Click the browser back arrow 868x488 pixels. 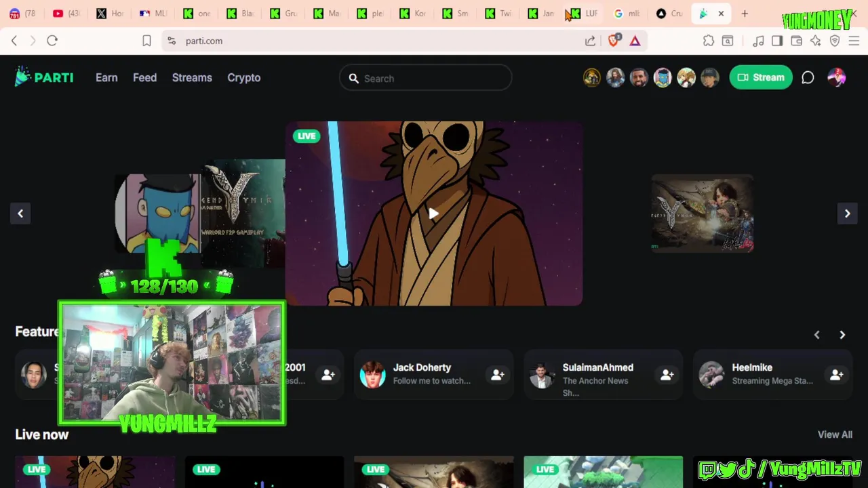click(x=14, y=41)
